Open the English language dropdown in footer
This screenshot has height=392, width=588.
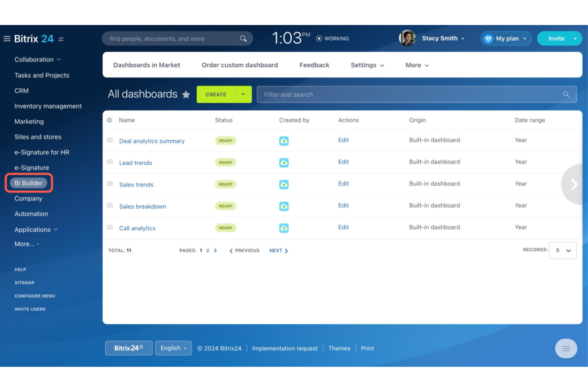point(174,348)
